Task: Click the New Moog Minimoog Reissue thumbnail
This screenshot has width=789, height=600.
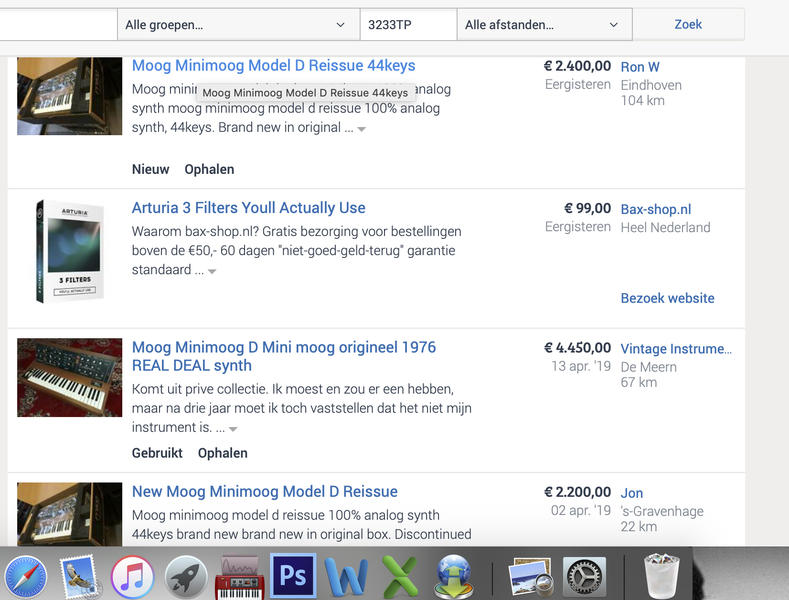Action: tap(69, 514)
